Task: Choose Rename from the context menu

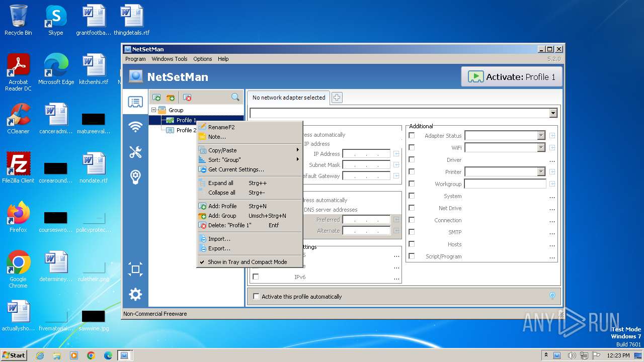Action: (x=250, y=127)
